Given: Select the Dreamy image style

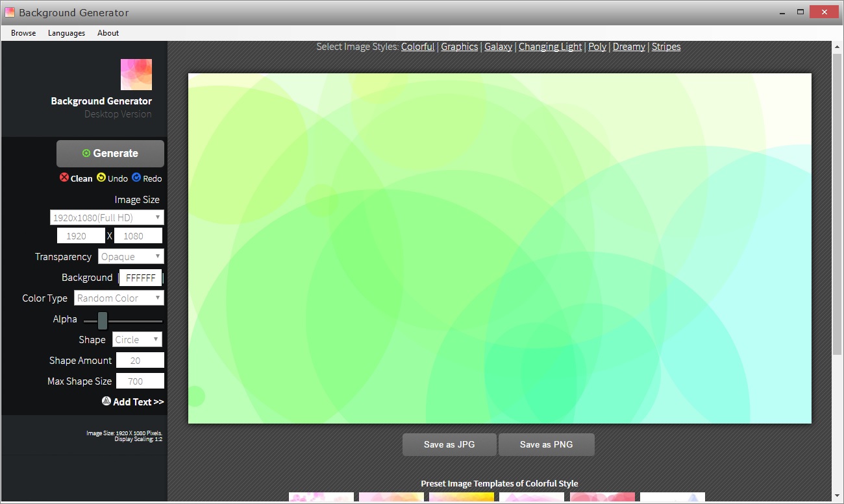Looking at the screenshot, I should [x=629, y=47].
